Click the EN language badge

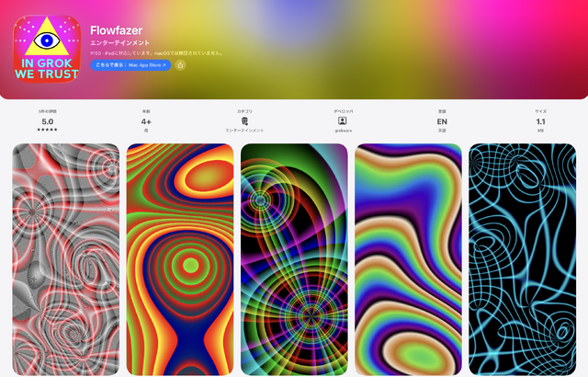[442, 121]
